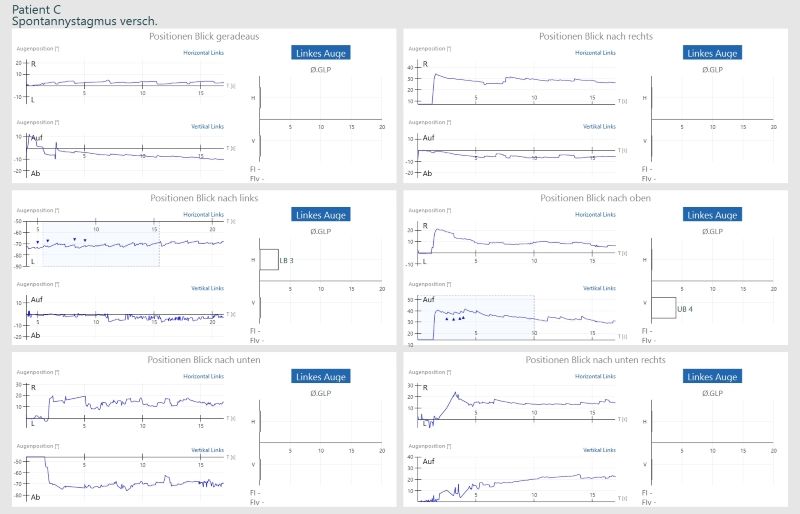Click first nystagmus beat marker in Blick nach links

pos(38,242)
